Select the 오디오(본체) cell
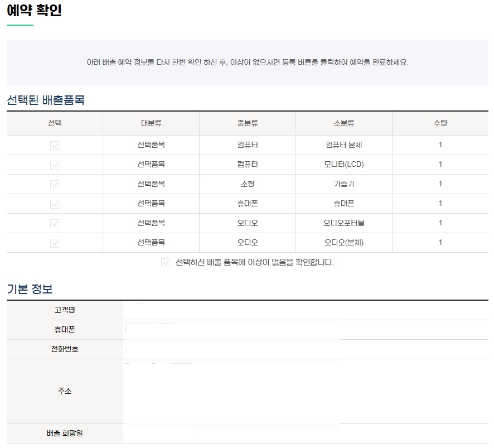494x448 pixels. 344,243
